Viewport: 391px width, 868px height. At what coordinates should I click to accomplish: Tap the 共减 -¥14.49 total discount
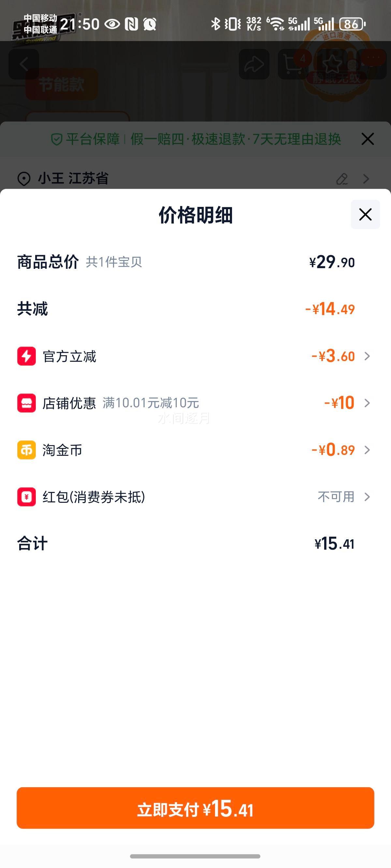point(330,309)
